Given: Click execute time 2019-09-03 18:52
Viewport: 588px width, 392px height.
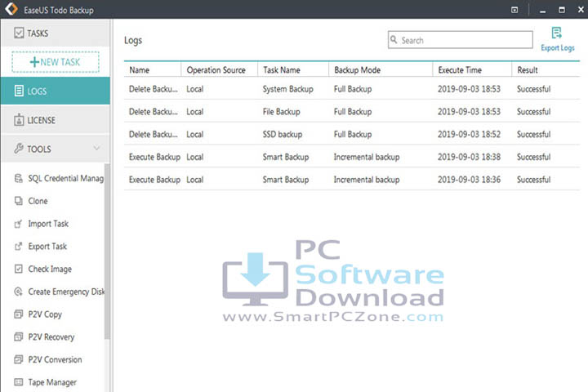Looking at the screenshot, I should point(469,134).
